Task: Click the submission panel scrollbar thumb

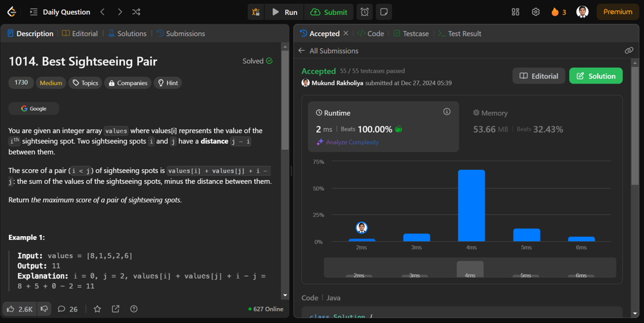Action: [x=636, y=125]
